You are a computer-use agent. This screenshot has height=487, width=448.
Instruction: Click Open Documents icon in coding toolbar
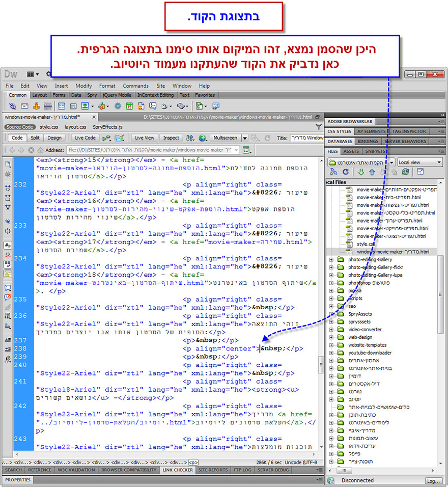click(x=8, y=164)
